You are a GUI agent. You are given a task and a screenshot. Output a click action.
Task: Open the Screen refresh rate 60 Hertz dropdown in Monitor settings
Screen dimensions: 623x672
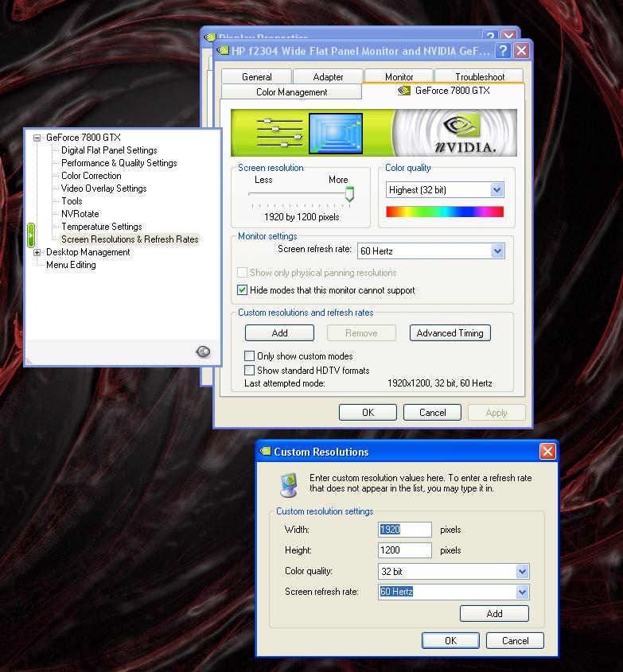[x=497, y=251]
